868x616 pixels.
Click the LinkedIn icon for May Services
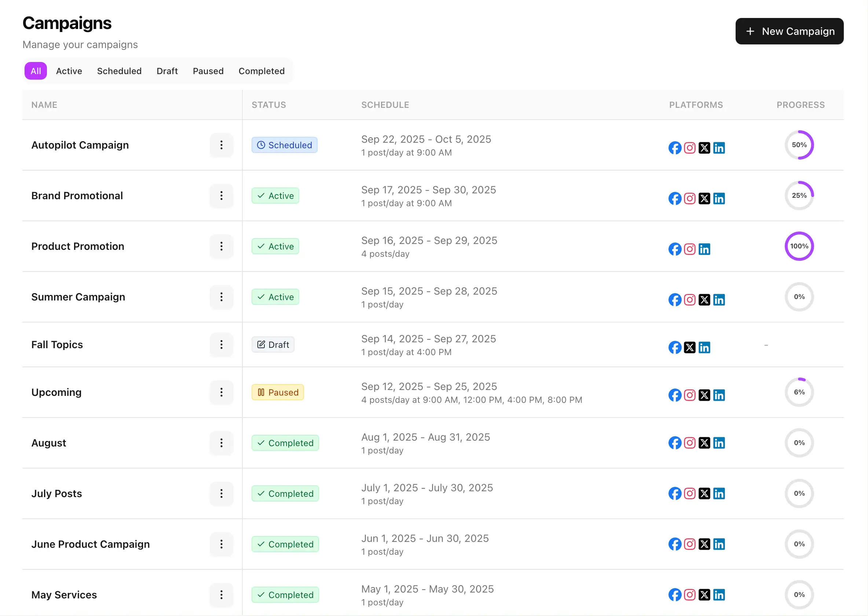[719, 595]
